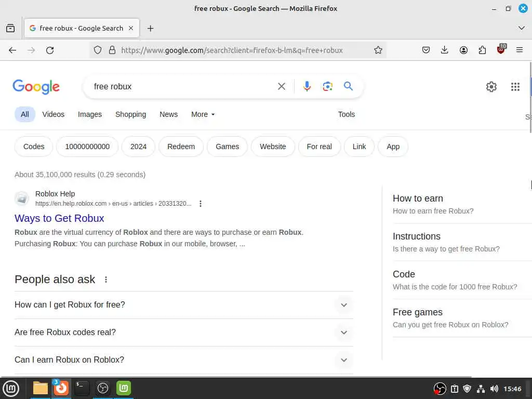Show the calendar from clock 15:46

pyautogui.click(x=512, y=389)
